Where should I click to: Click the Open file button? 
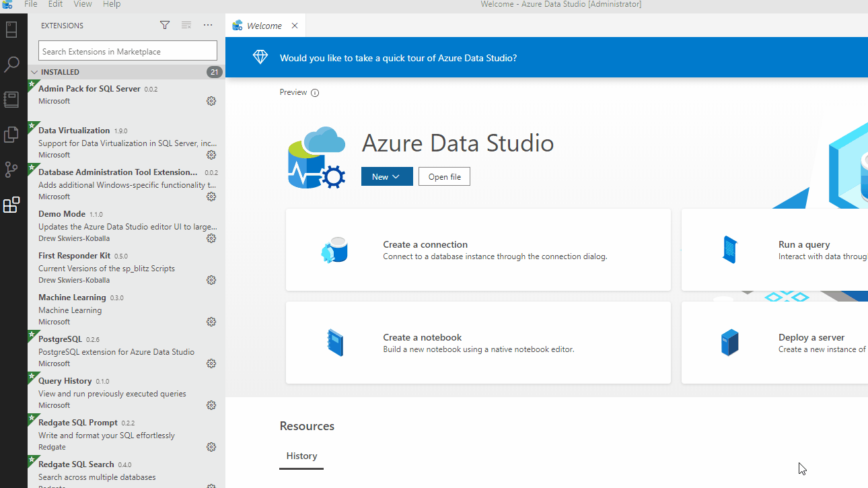click(444, 177)
